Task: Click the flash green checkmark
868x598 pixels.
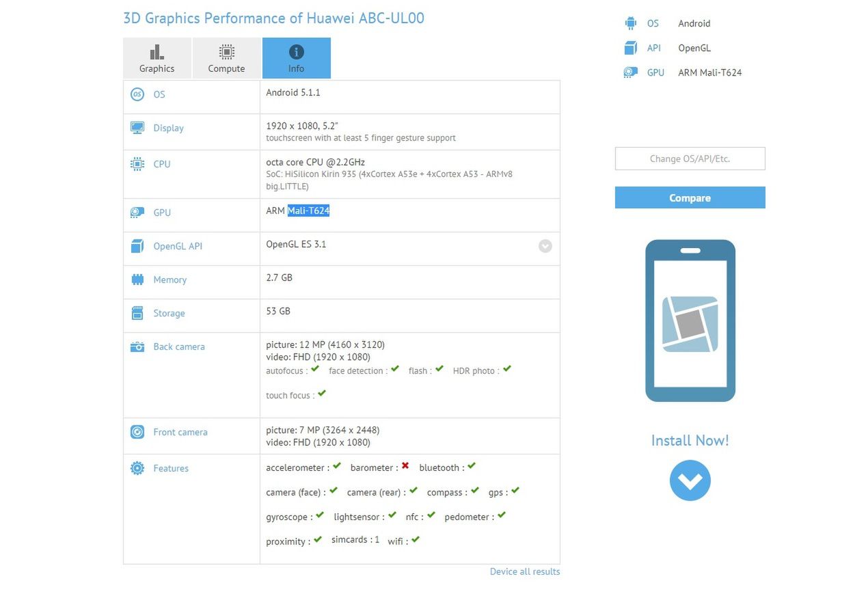Action: coord(439,369)
